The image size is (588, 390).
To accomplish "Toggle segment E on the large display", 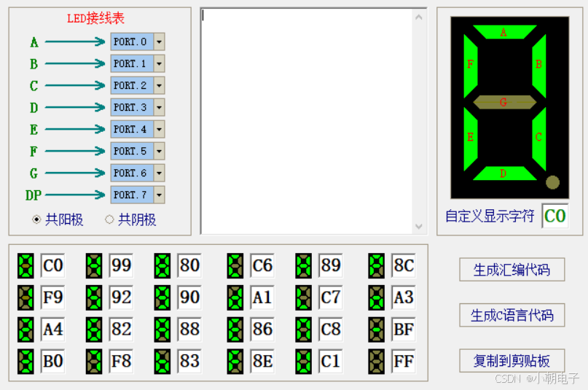I will point(470,139).
